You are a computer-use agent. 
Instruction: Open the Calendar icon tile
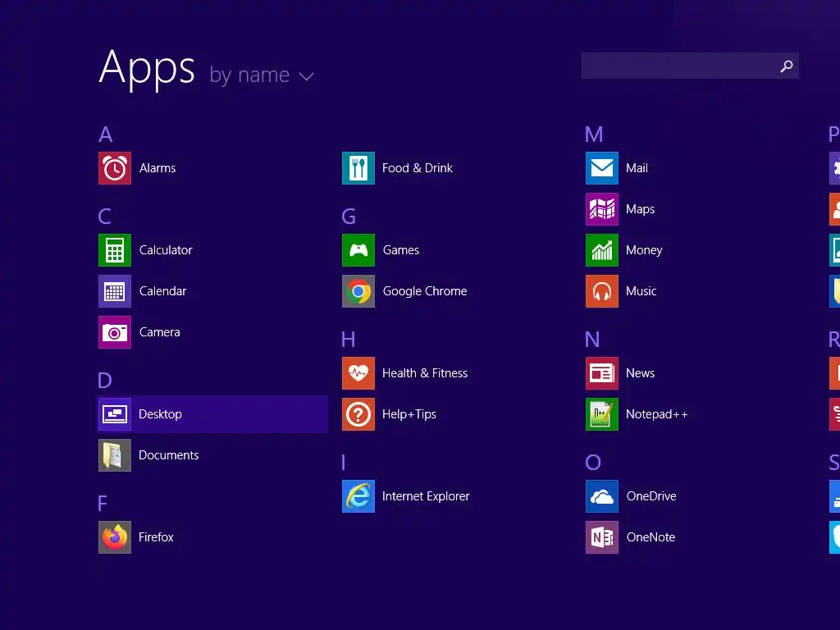click(115, 291)
